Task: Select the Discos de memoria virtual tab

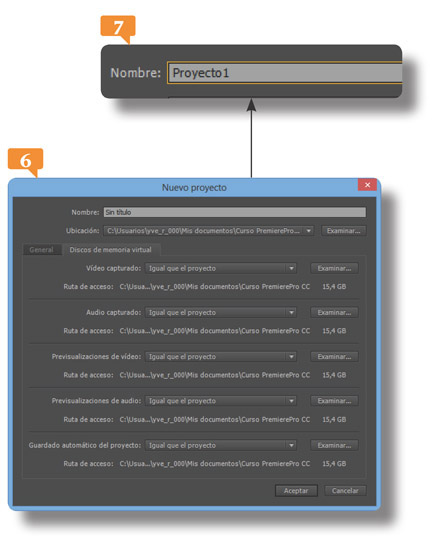Action: point(111,250)
